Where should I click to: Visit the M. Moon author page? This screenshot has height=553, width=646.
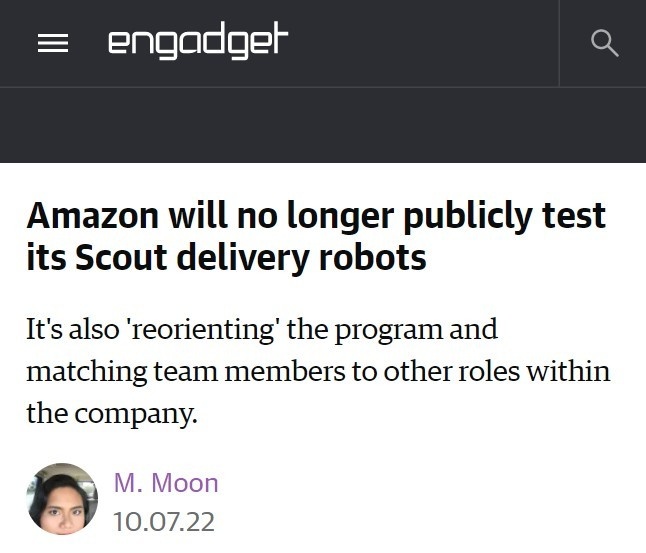pos(166,484)
